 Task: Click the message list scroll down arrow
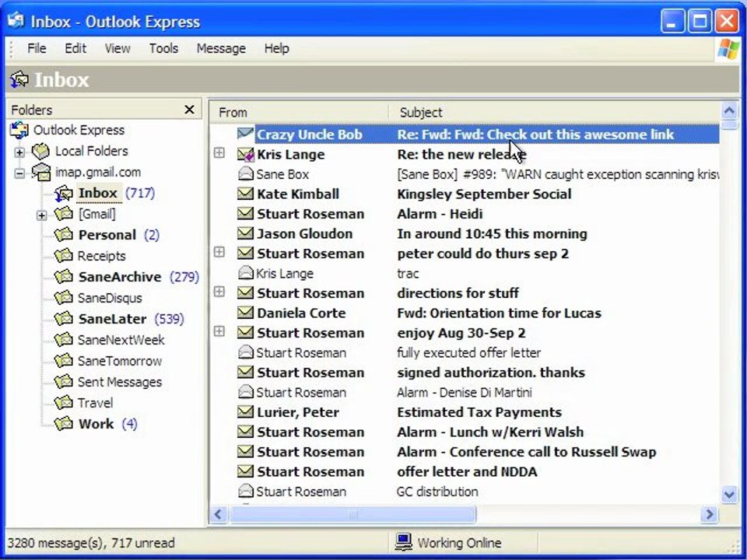coord(729,495)
